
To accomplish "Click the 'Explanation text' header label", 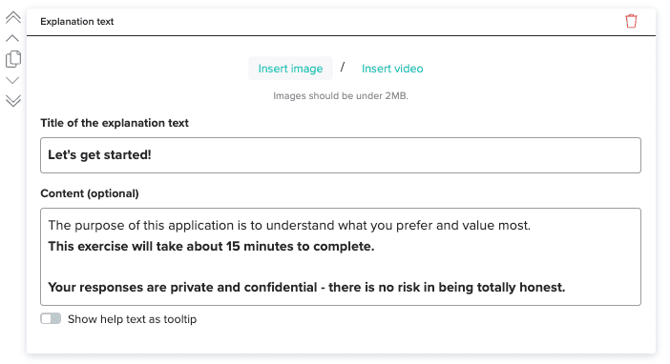I will (77, 21).
